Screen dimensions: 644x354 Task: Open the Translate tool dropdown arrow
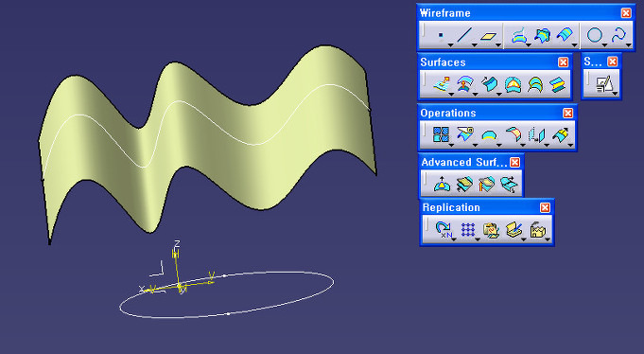click(x=547, y=145)
